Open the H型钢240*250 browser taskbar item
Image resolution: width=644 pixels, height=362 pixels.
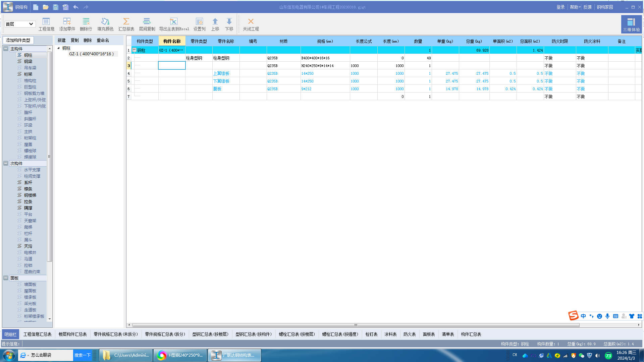[x=180, y=355]
